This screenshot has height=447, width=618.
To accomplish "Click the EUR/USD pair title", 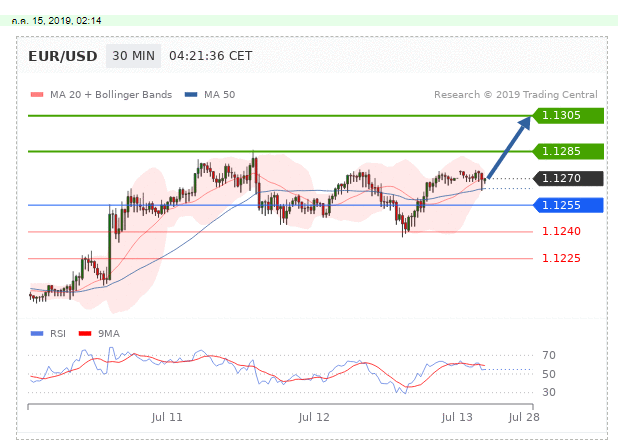I will [63, 56].
